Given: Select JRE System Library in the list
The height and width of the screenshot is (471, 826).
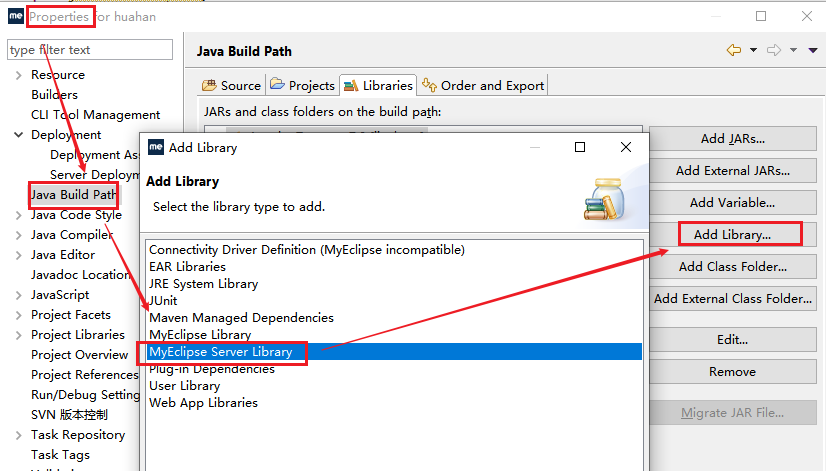Looking at the screenshot, I should (x=394, y=284).
